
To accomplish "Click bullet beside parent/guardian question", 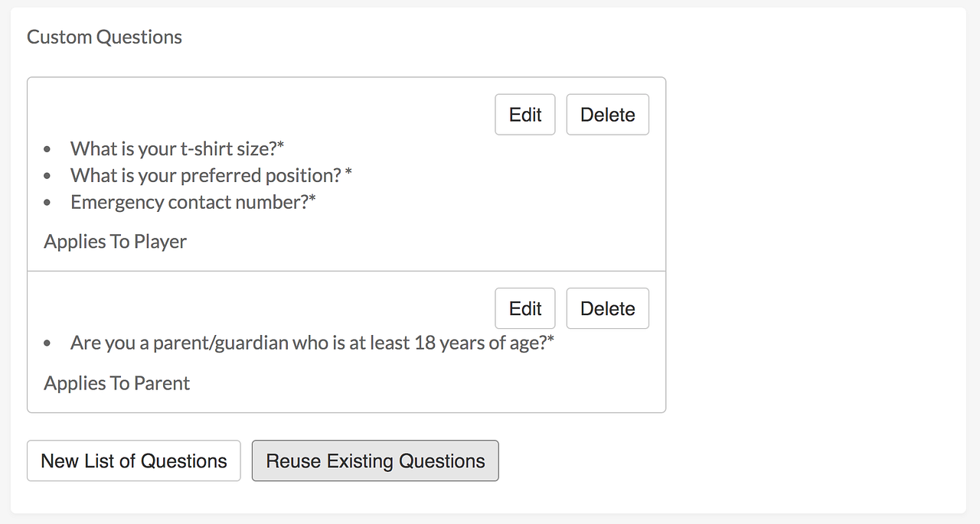I will (x=48, y=343).
